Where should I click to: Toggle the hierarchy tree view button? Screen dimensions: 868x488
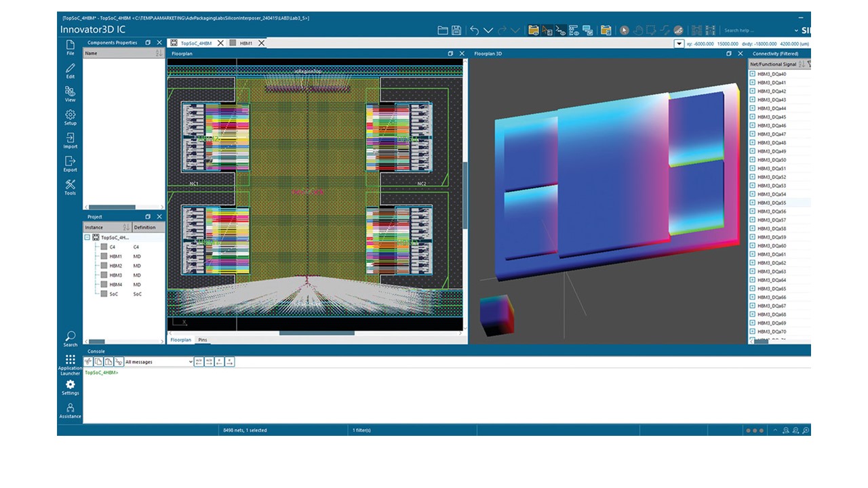[574, 30]
